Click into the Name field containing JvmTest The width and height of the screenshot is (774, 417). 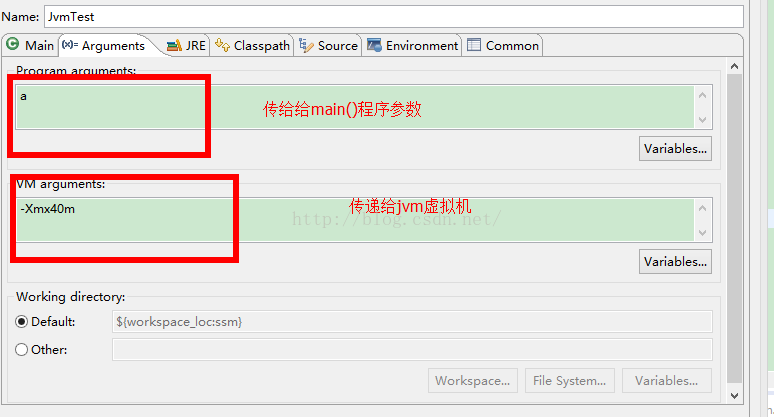tap(393, 17)
